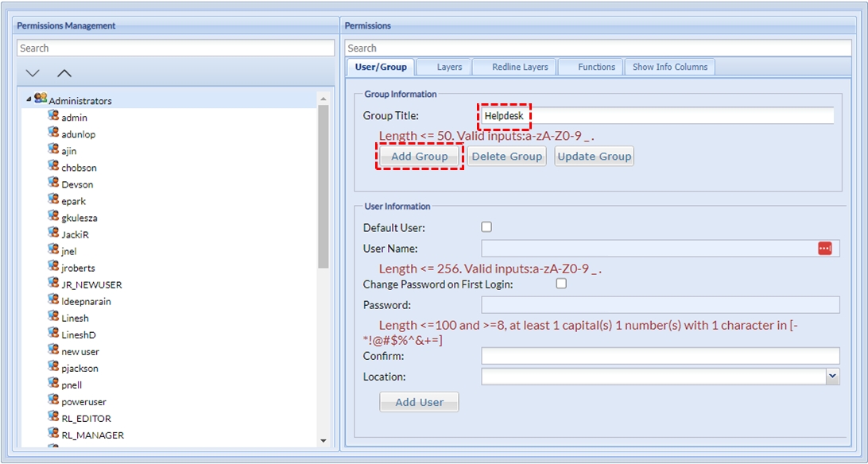Image resolution: width=868 pixels, height=464 pixels.
Task: Toggle Change Password on First Login checkbox
Action: point(561,284)
